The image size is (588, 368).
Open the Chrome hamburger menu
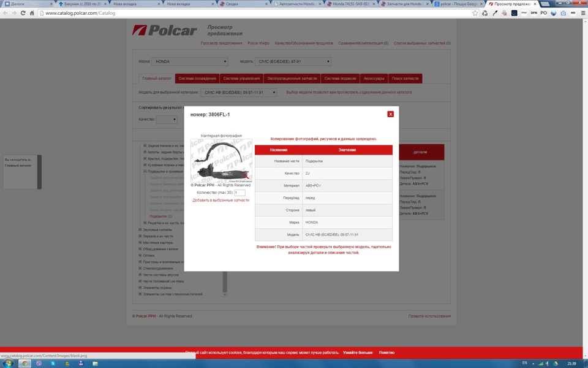582,13
